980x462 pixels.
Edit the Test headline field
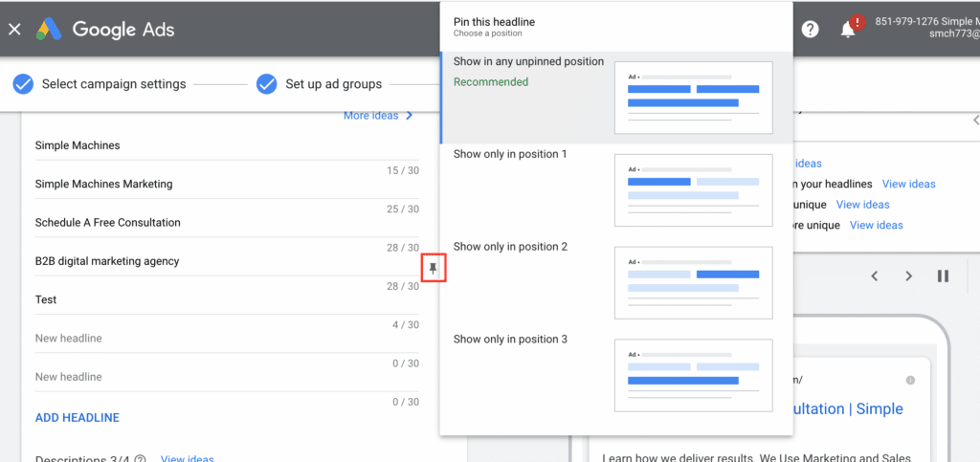click(227, 299)
